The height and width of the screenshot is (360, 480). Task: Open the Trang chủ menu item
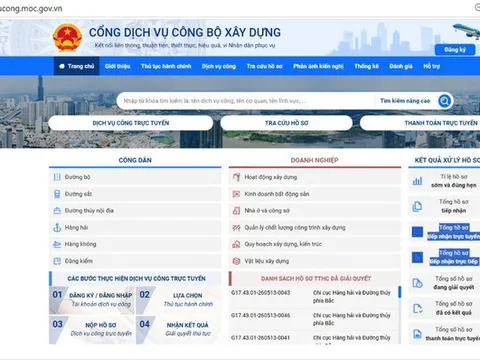click(x=77, y=66)
